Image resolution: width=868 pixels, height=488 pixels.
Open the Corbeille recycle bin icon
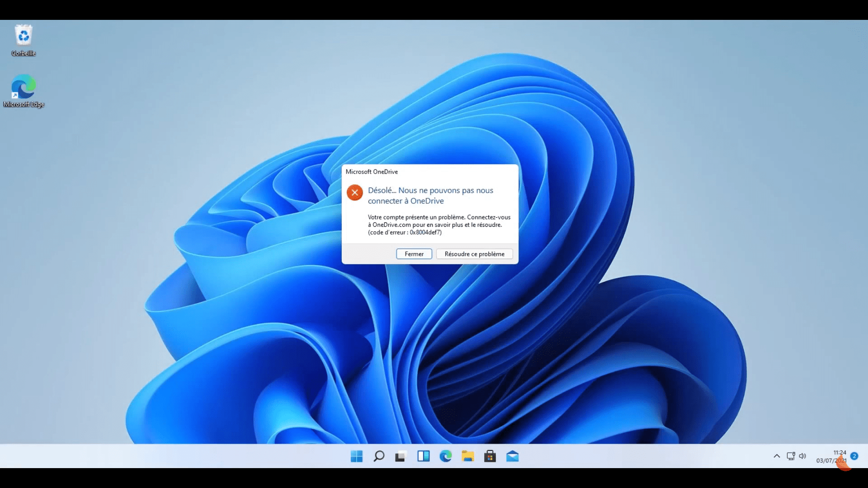click(24, 41)
